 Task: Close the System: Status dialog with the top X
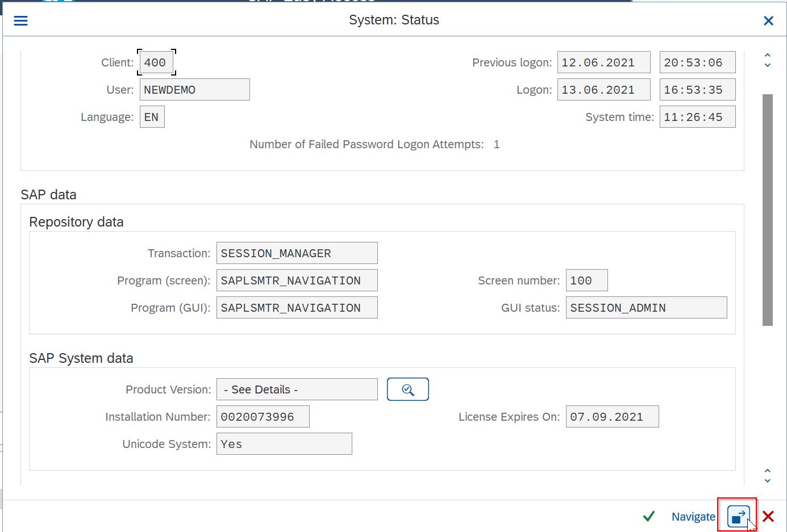[768, 20]
